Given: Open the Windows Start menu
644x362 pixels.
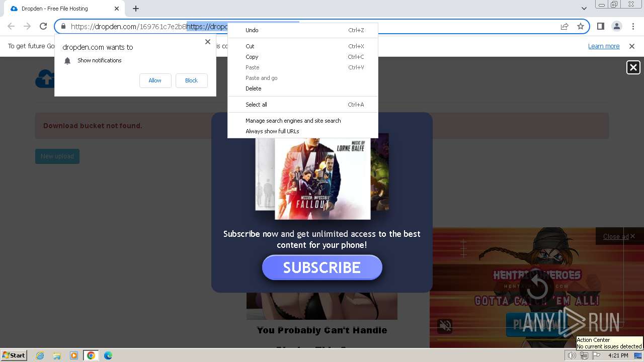Looking at the screenshot, I should click(x=14, y=355).
